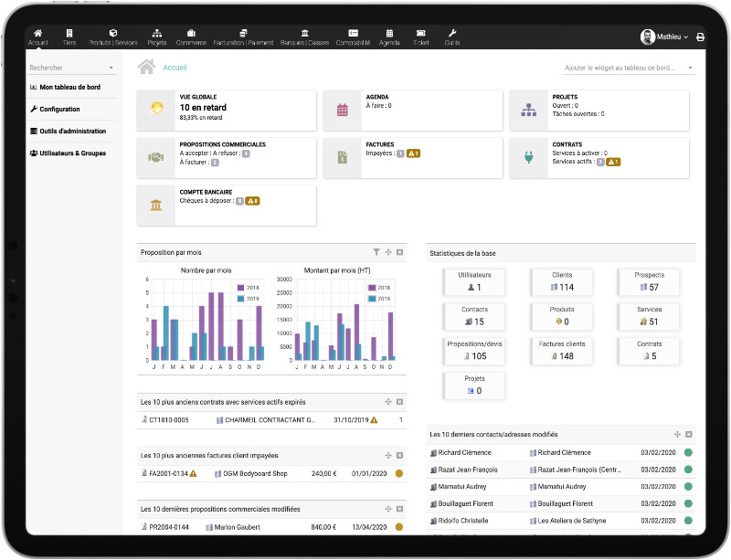731x560 pixels.
Task: Open the Ticket menu
Action: point(420,37)
